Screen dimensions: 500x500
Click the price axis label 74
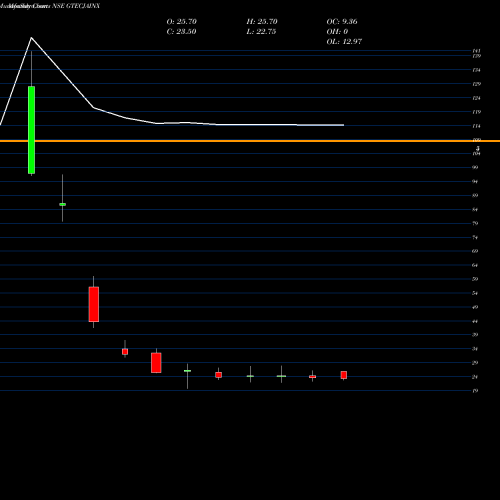475,238
